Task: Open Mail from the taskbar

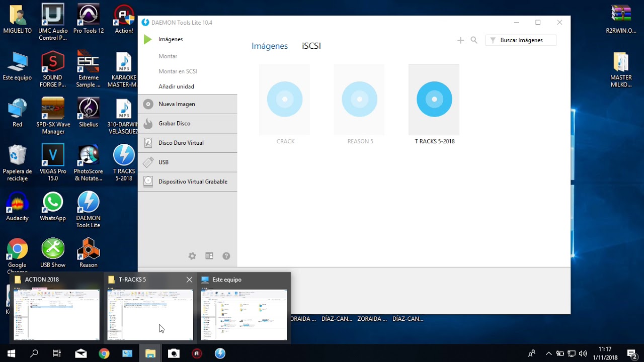Action: pyautogui.click(x=80, y=353)
